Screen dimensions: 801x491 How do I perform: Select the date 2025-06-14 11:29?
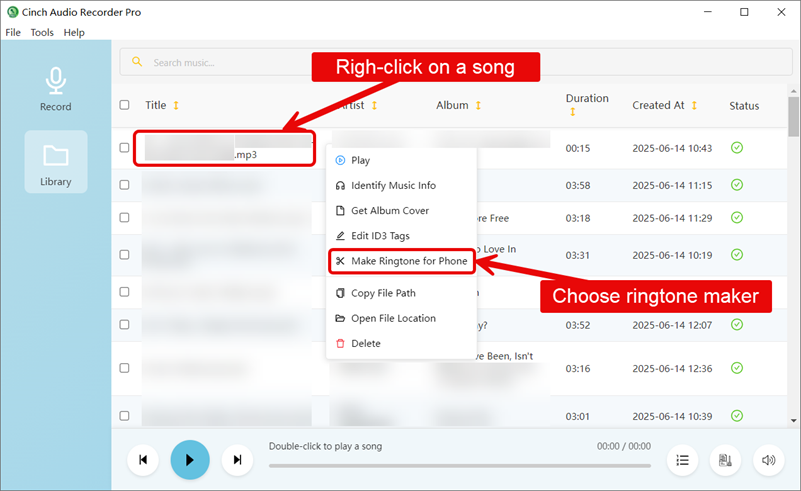click(x=672, y=218)
